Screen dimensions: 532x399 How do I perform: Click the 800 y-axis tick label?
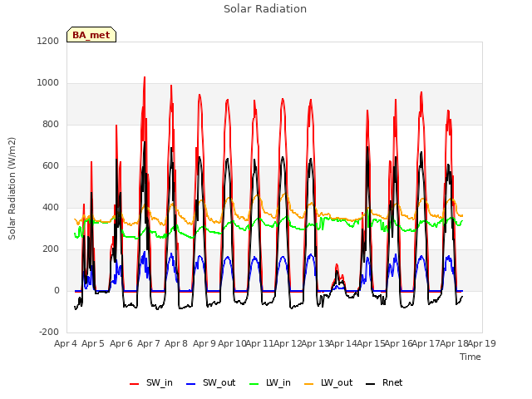(51, 125)
